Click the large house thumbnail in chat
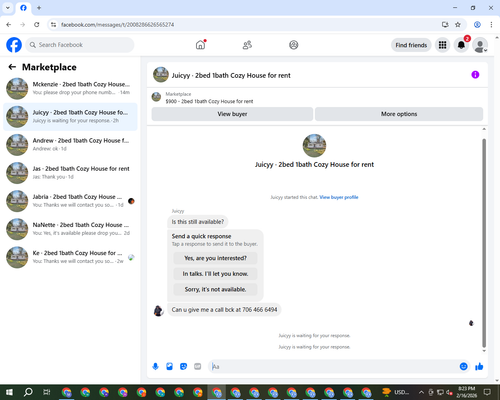 (314, 146)
